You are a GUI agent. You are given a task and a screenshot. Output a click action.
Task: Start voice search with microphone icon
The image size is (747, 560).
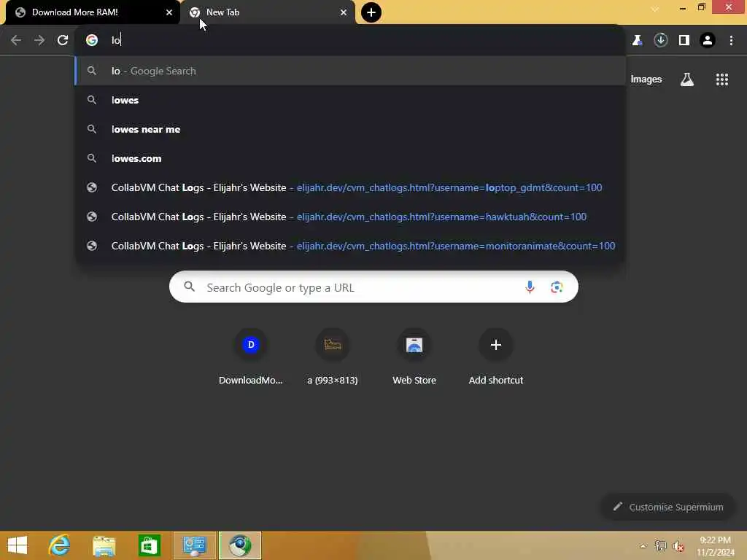coord(530,287)
